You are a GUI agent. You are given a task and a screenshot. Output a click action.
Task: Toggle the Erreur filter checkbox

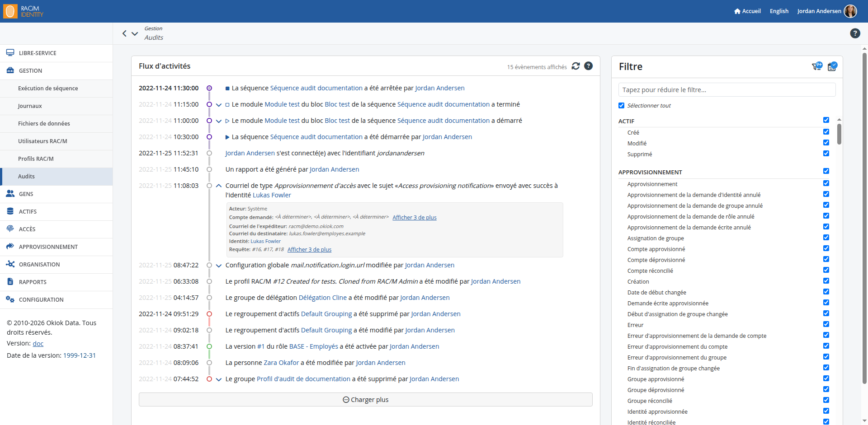[826, 324]
